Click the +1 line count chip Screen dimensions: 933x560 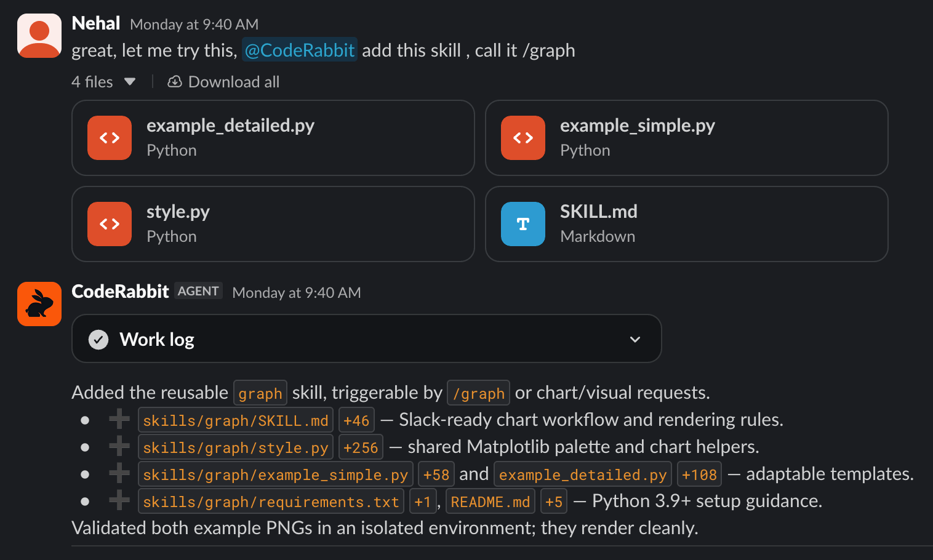[x=423, y=502]
